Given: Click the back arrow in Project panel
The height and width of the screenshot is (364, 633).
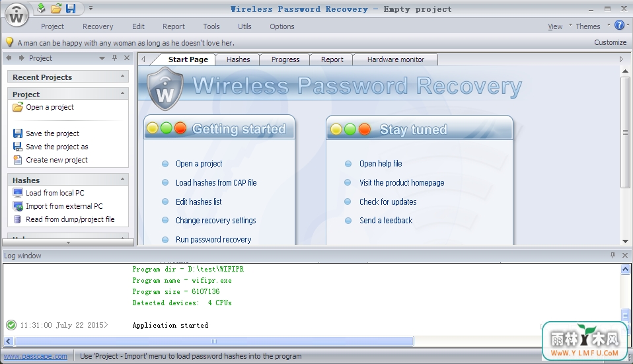Looking at the screenshot, I should click(x=9, y=58).
